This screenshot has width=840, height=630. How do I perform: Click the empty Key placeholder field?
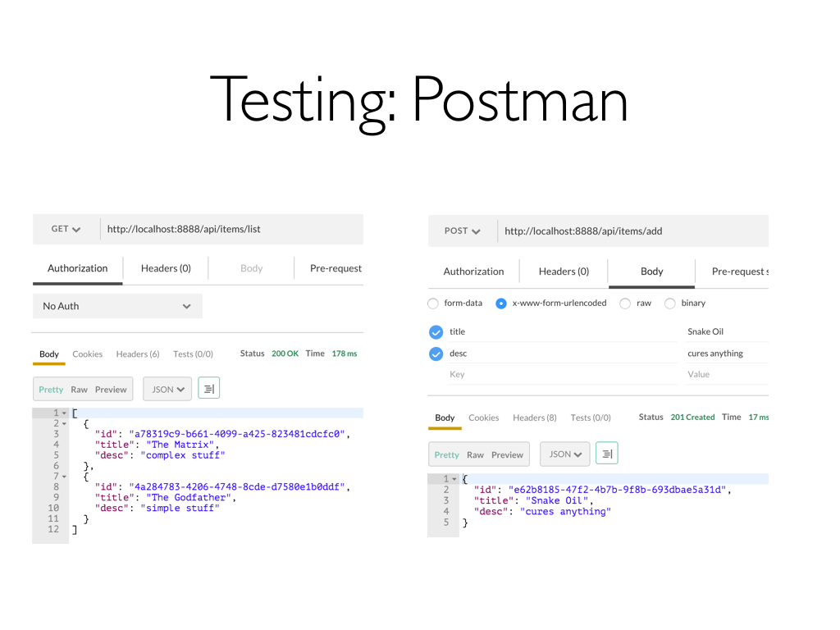tap(563, 374)
